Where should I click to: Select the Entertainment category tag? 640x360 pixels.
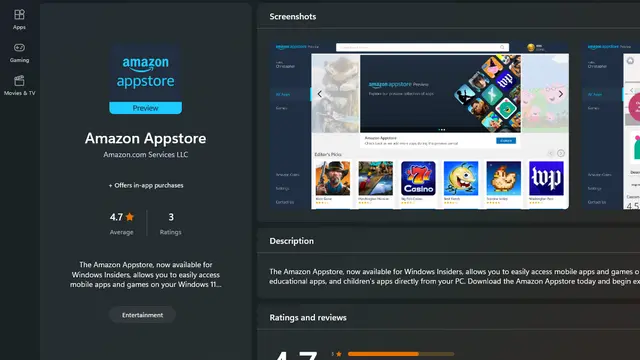pyautogui.click(x=142, y=315)
